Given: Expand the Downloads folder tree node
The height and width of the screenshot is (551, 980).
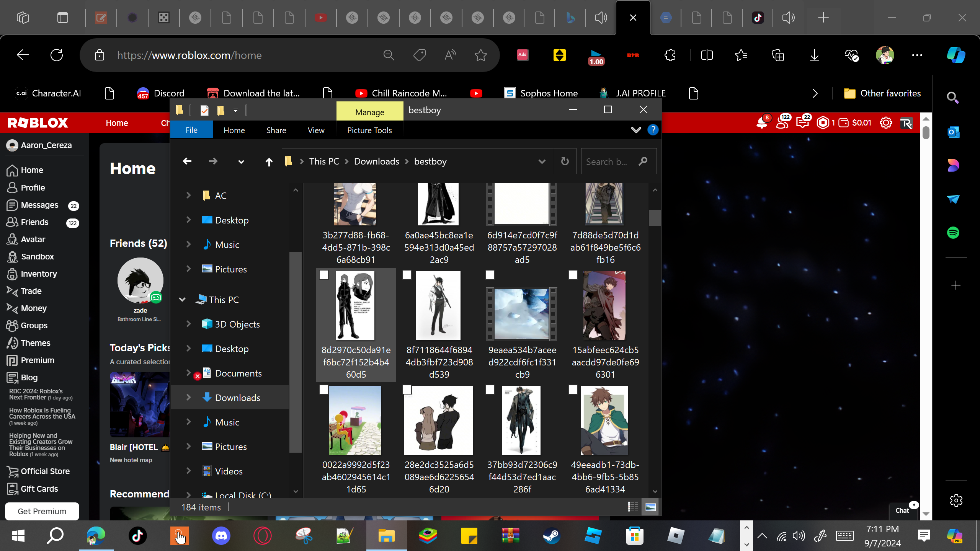Looking at the screenshot, I should [x=188, y=398].
